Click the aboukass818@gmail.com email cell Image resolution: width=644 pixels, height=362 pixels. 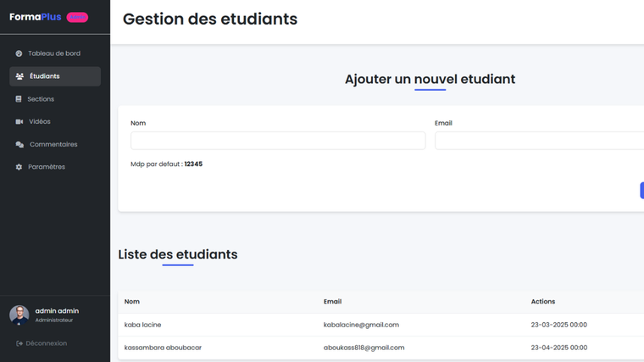(x=364, y=348)
